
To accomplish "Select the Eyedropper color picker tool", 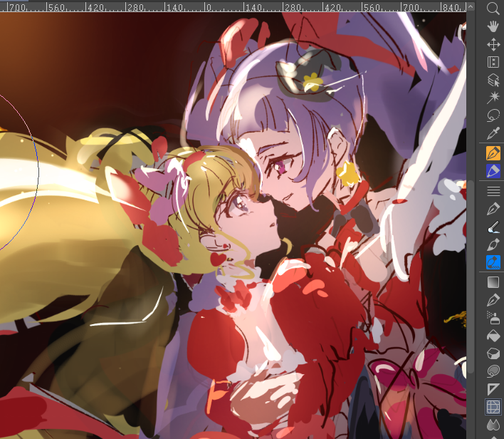I will tap(493, 133).
